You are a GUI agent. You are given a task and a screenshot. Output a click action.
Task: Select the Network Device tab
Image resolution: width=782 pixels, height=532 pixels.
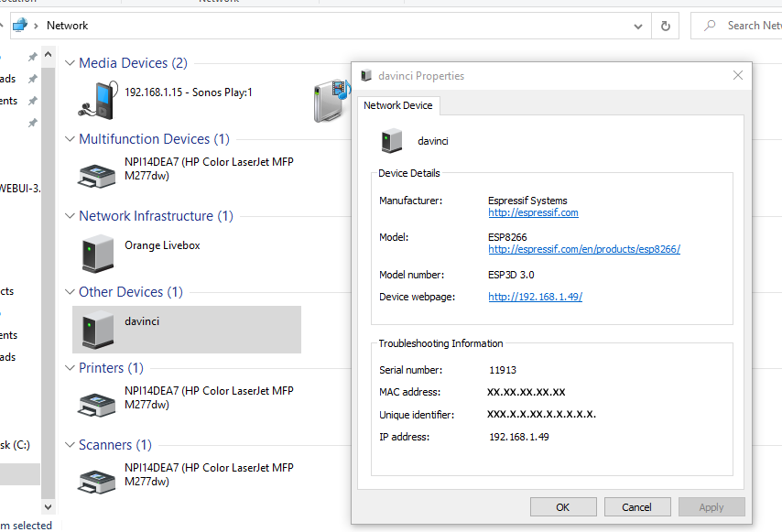click(x=398, y=105)
